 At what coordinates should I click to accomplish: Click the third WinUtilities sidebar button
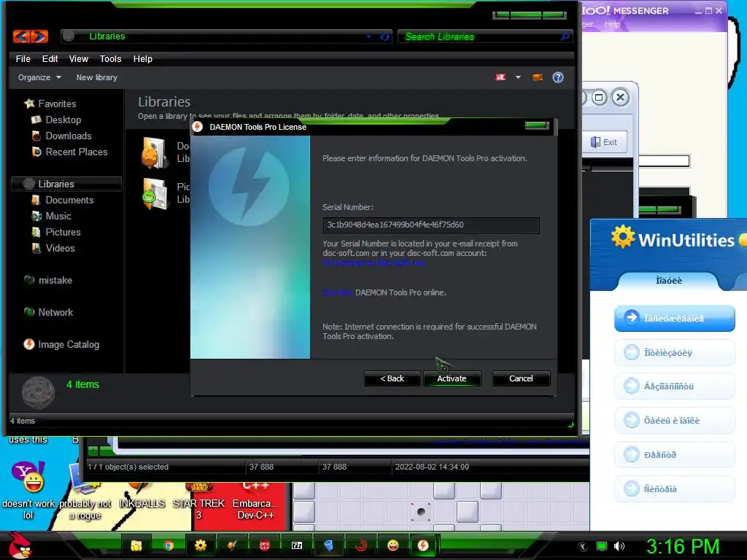click(674, 386)
